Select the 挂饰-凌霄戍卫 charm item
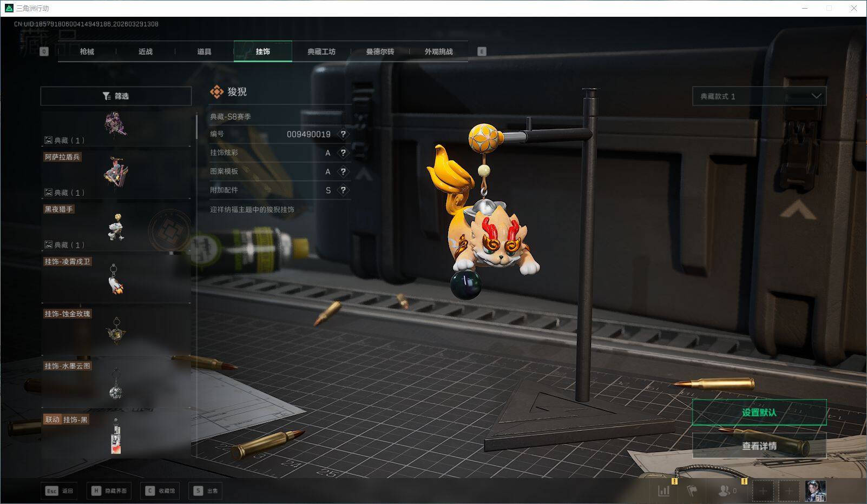Image resolution: width=867 pixels, height=504 pixels. (x=116, y=278)
